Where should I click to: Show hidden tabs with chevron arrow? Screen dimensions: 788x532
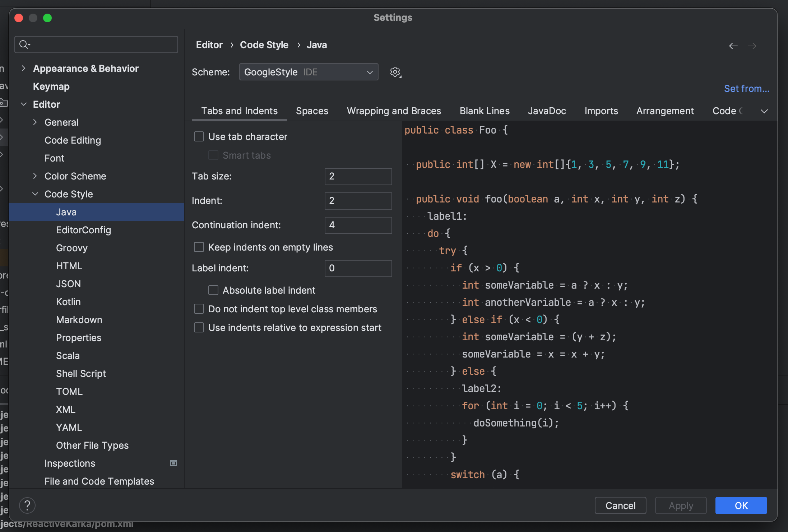[764, 111]
